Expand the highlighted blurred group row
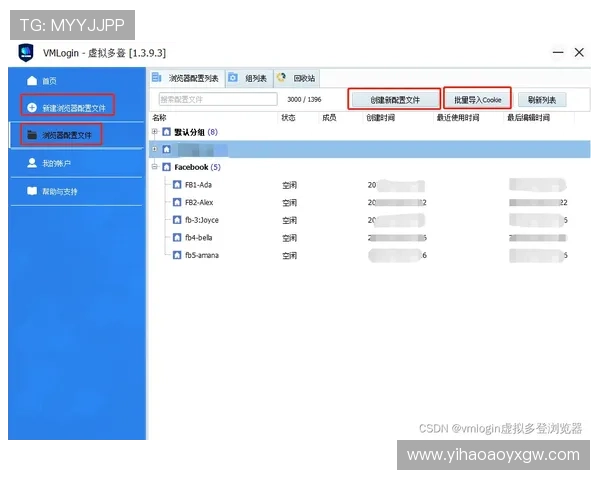The width and height of the screenshot is (600, 480). coord(154,149)
